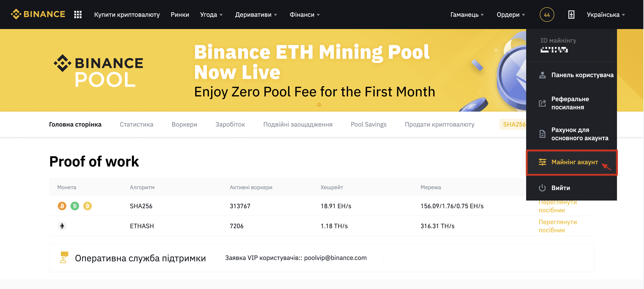The height and width of the screenshot is (289, 644).
Task: Select Панель користувача menu entry
Action: coord(571,75)
